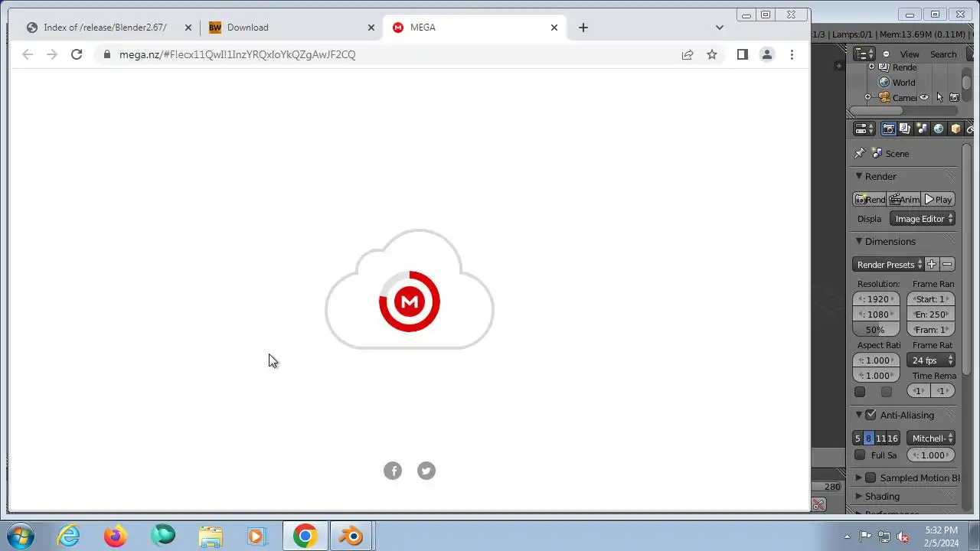
Task: Open Mitchell- filter dropdown
Action: tap(931, 439)
